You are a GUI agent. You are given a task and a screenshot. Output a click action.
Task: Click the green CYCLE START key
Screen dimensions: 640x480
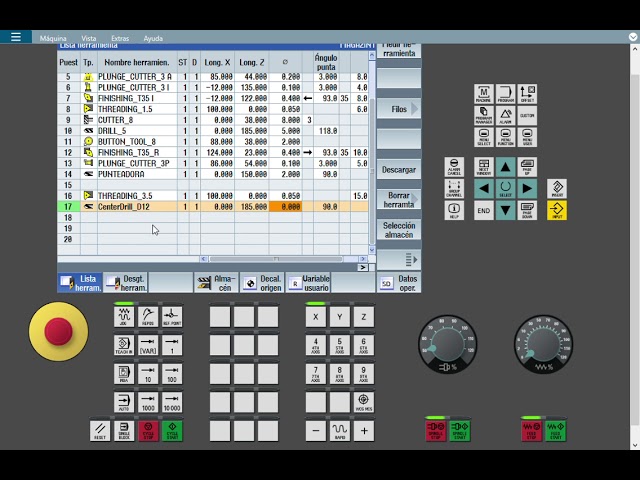[172, 431]
